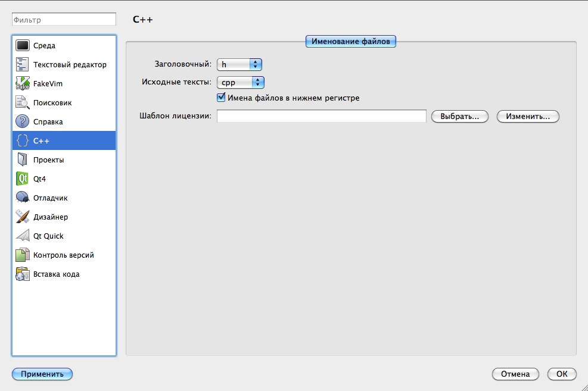The image size is (588, 391).
Task: Switch to the Именование файлов tab
Action: click(351, 42)
